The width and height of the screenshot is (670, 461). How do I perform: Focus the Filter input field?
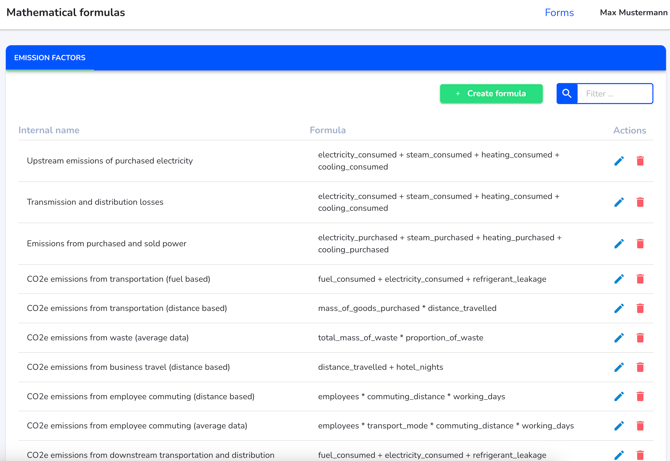click(615, 94)
